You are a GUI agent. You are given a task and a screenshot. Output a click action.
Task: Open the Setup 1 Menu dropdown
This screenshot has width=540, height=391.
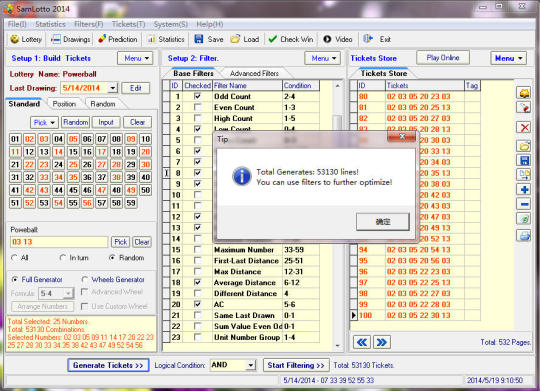click(135, 58)
